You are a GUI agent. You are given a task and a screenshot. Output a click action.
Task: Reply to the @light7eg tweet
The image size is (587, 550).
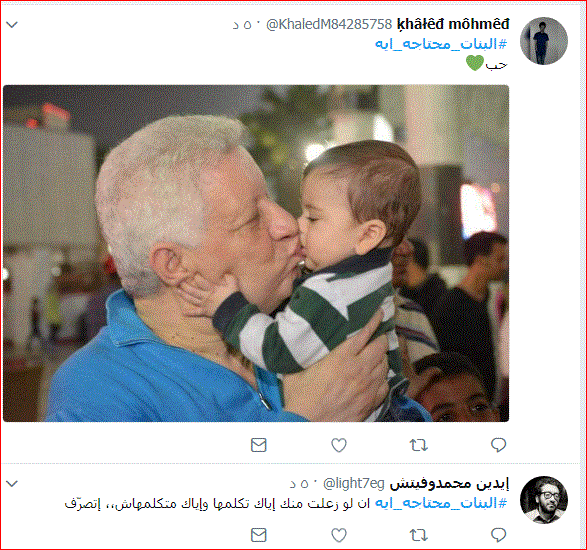click(x=498, y=535)
